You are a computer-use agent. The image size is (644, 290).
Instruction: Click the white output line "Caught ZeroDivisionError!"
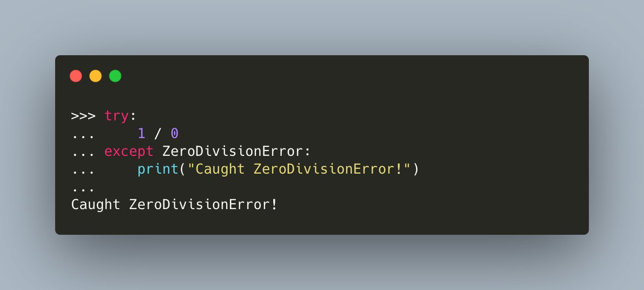pyautogui.click(x=174, y=204)
